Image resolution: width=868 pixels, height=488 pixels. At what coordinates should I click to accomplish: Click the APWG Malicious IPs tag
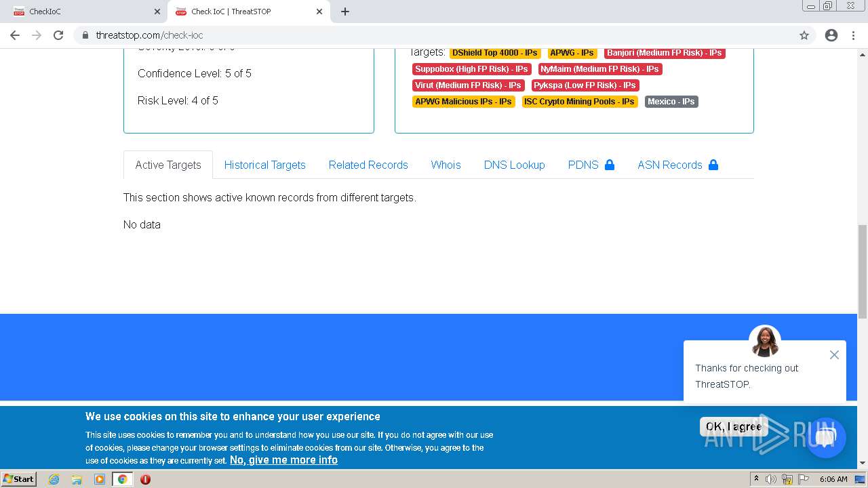click(464, 102)
